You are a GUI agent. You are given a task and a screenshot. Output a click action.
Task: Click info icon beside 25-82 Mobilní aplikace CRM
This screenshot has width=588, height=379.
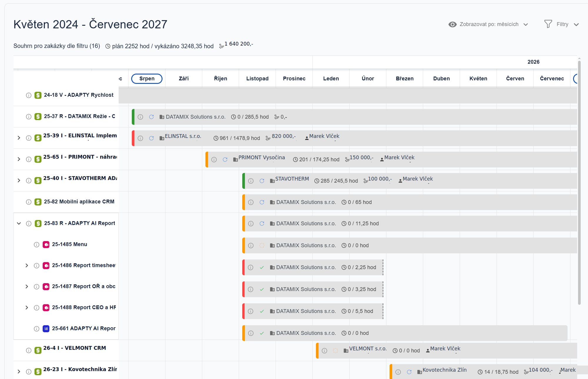(x=29, y=202)
